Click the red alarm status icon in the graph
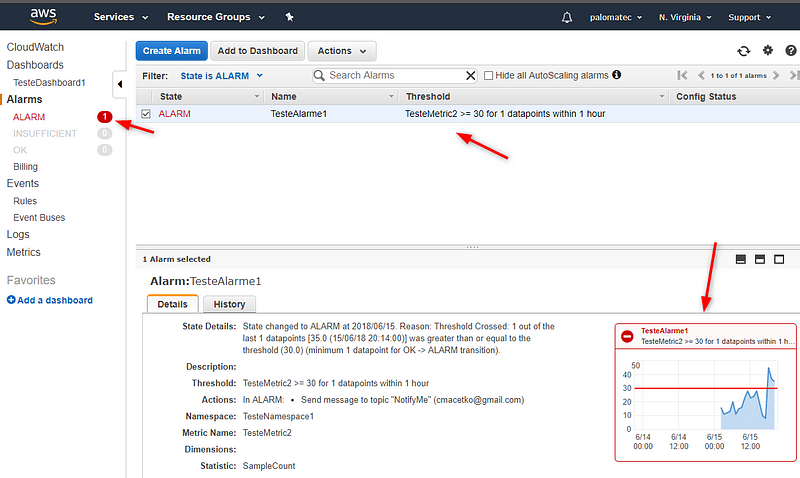 [627, 336]
